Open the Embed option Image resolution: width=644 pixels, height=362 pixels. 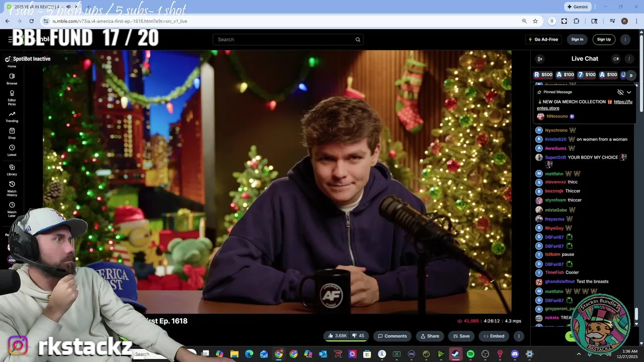[x=494, y=336]
